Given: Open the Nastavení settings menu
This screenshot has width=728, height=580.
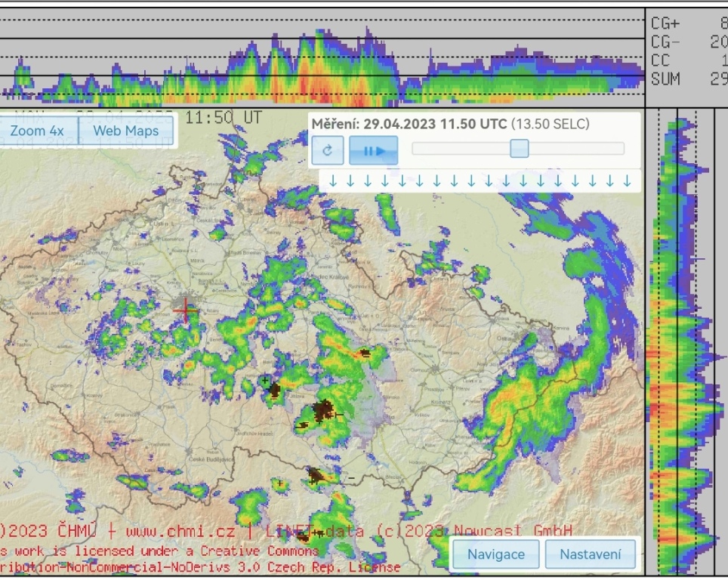Looking at the screenshot, I should tap(590, 554).
